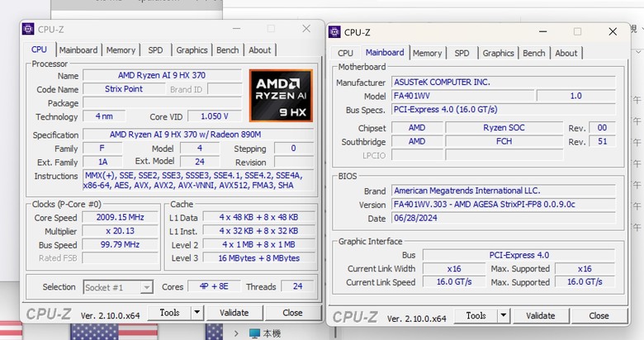Click Validate button in left CPU-Z window
The width and height of the screenshot is (644, 340).
point(234,313)
